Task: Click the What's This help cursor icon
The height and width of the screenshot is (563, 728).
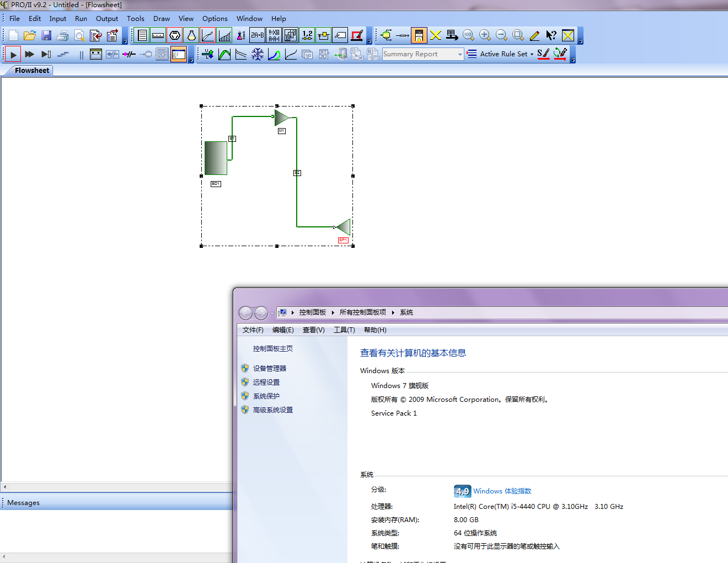Action: click(x=551, y=36)
